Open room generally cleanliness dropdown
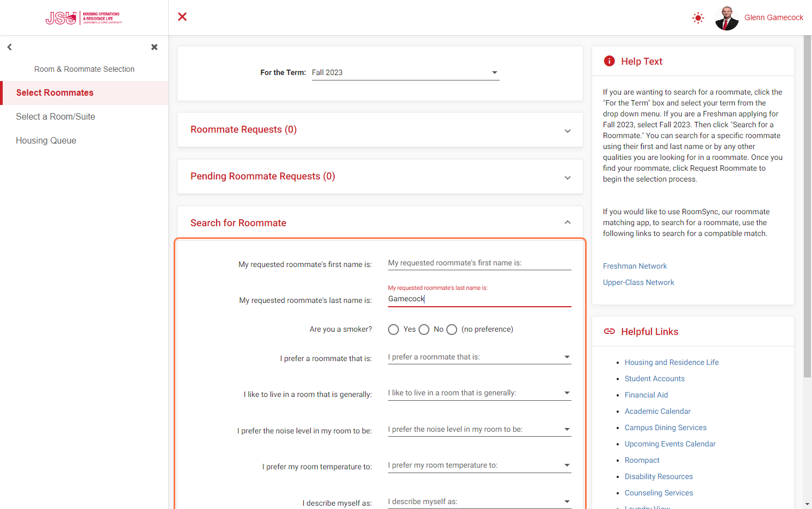This screenshot has height=509, width=812. (479, 393)
